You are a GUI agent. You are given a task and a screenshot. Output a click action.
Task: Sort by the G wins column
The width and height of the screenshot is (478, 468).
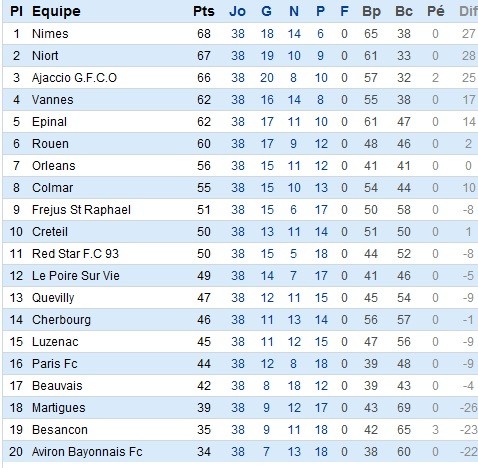click(266, 11)
